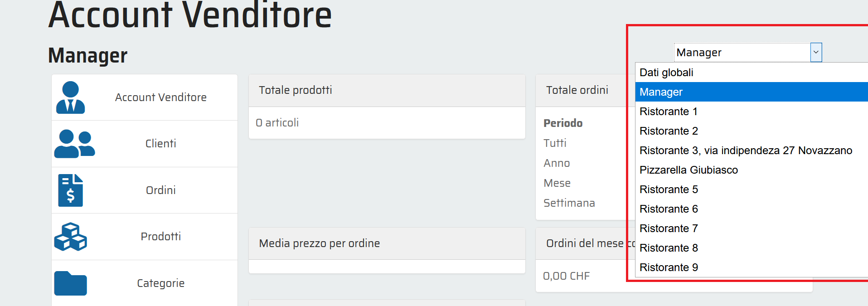Viewport: 868px width, 306px height.
Task: Select Pizzarella Giubiasco option
Action: 689,170
